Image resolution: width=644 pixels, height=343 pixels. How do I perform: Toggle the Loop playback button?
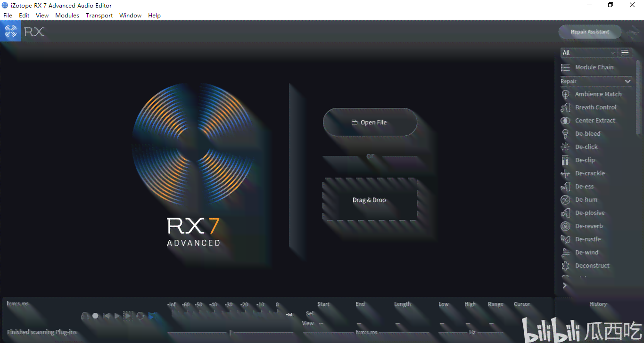coord(140,316)
